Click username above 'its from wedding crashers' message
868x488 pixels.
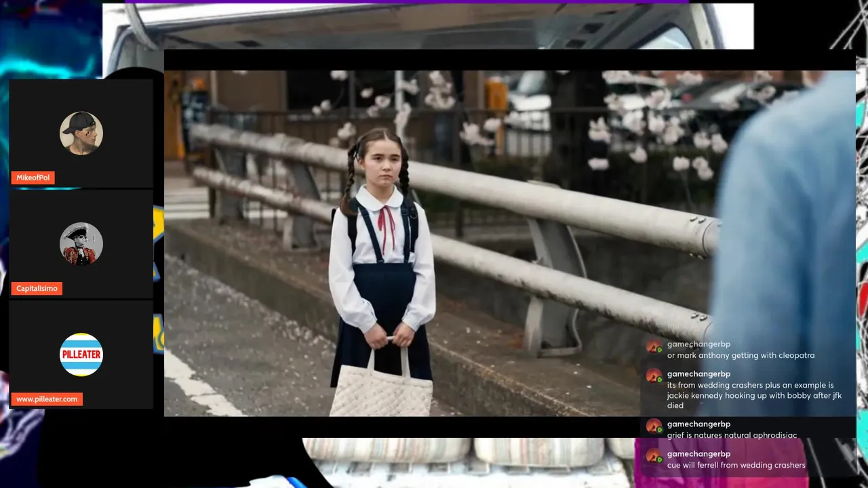coord(698,374)
